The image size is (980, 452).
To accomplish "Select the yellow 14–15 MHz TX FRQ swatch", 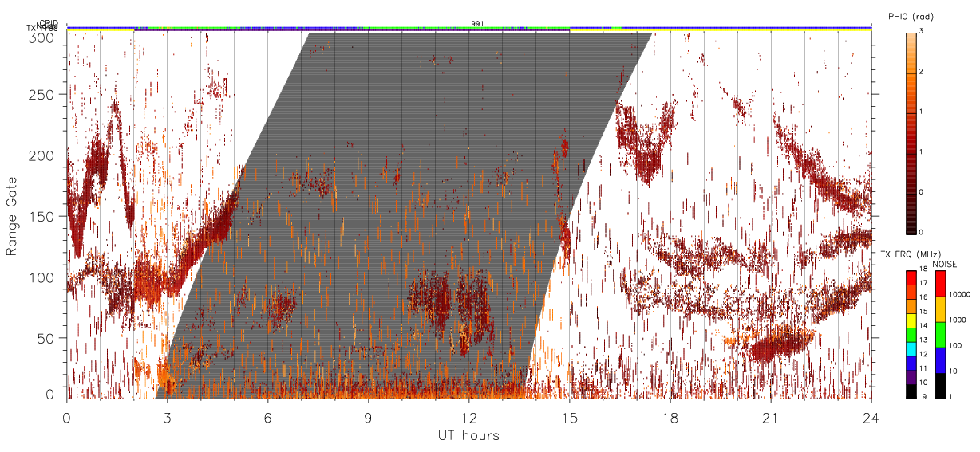I will pos(911,320).
